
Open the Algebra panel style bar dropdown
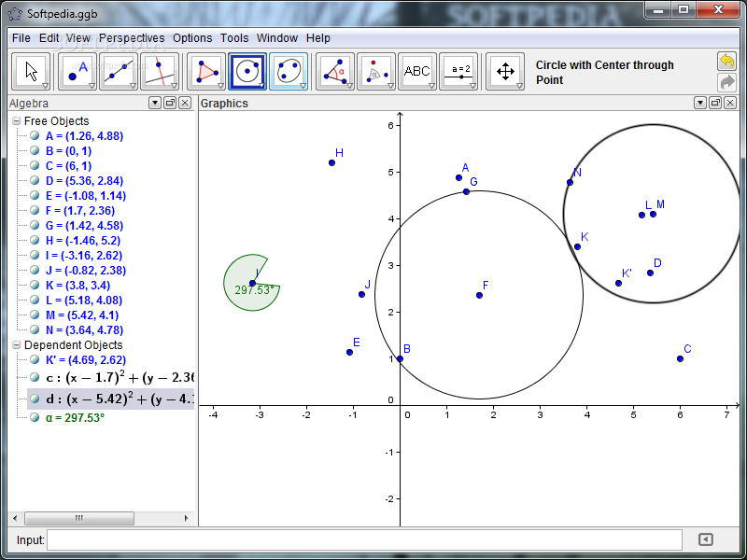[x=155, y=103]
